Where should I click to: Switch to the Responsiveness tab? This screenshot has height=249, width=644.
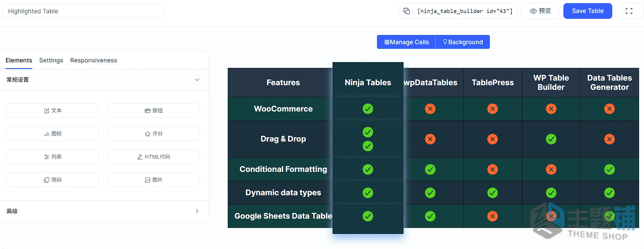pyautogui.click(x=94, y=60)
